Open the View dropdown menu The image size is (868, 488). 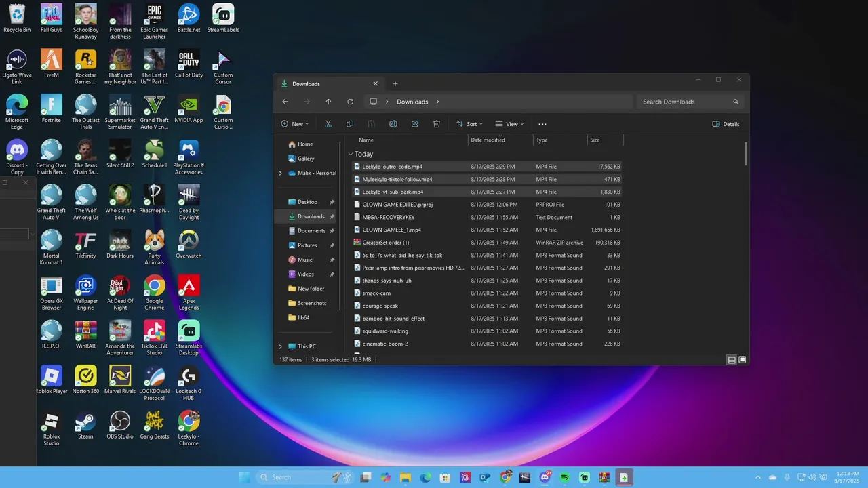(509, 124)
